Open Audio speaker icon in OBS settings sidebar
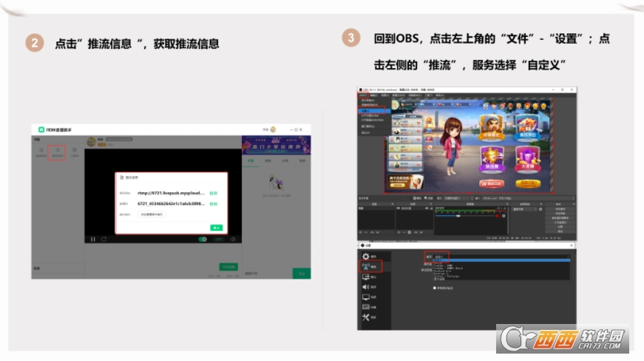Image resolution: width=644 pixels, height=361 pixels. point(365,287)
